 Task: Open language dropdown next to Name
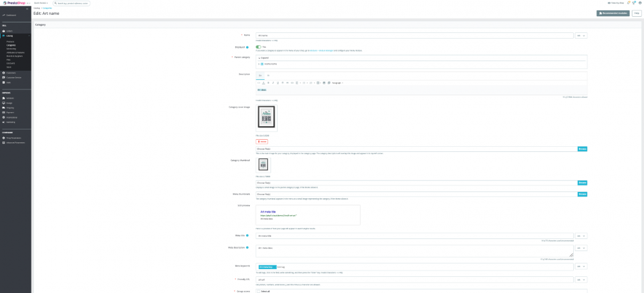581,35
